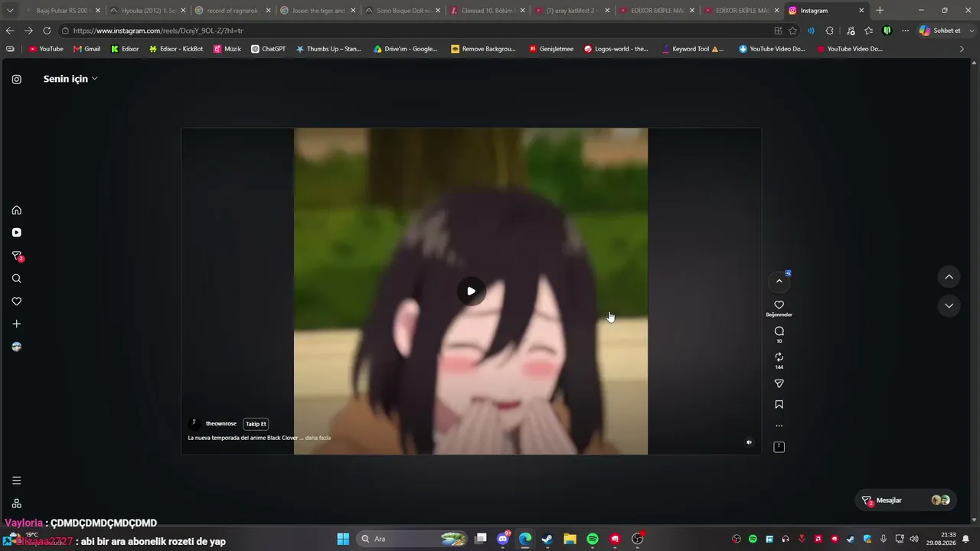Open the Reels section in the sidebar
This screenshot has height=551, width=980.
point(16,233)
